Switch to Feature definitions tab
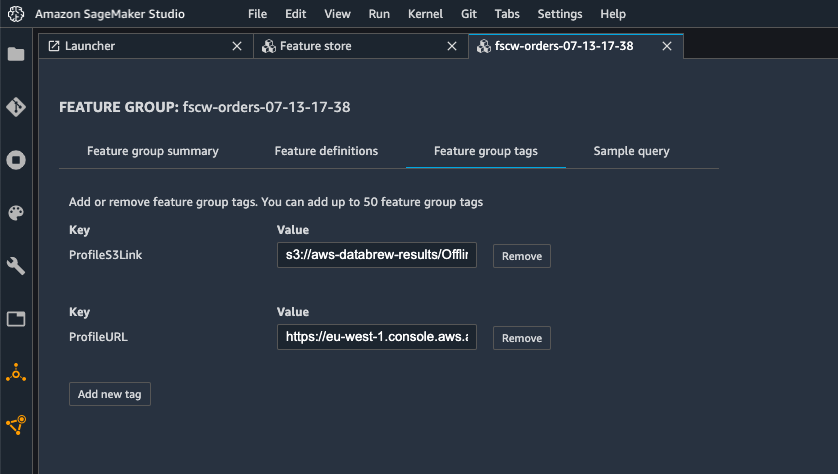The width and height of the screenshot is (838, 474). click(x=326, y=151)
